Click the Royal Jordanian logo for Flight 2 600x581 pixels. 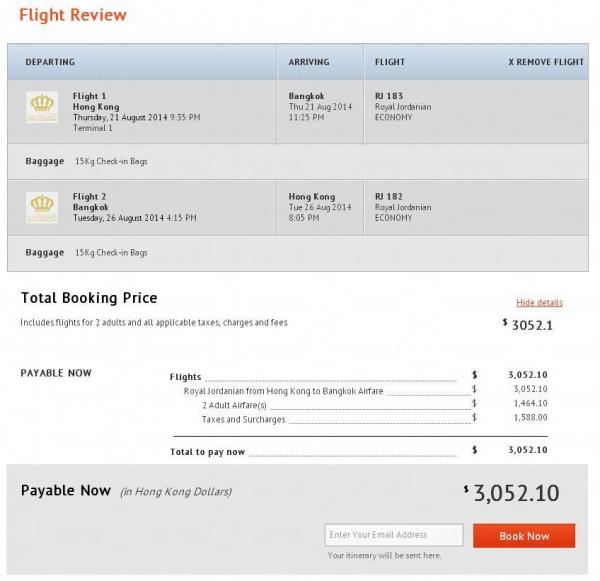[43, 208]
